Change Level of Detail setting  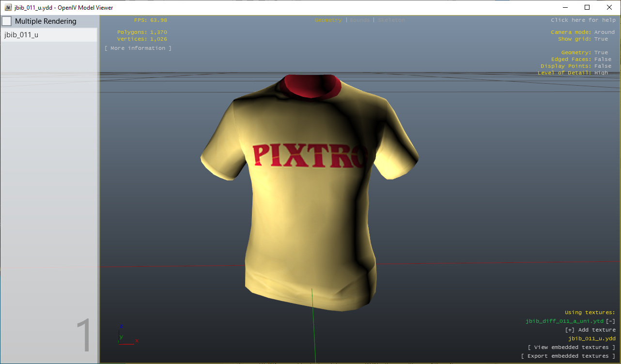[601, 73]
